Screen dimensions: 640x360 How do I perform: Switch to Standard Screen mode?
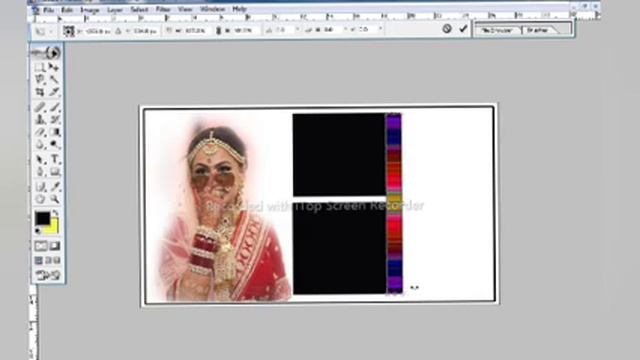tap(38, 260)
